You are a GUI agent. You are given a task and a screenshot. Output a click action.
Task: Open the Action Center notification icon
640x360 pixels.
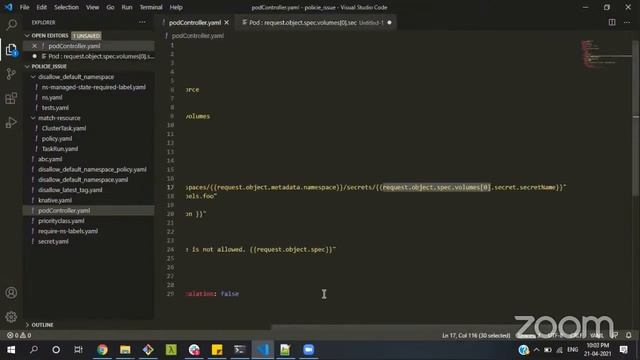[624, 350]
